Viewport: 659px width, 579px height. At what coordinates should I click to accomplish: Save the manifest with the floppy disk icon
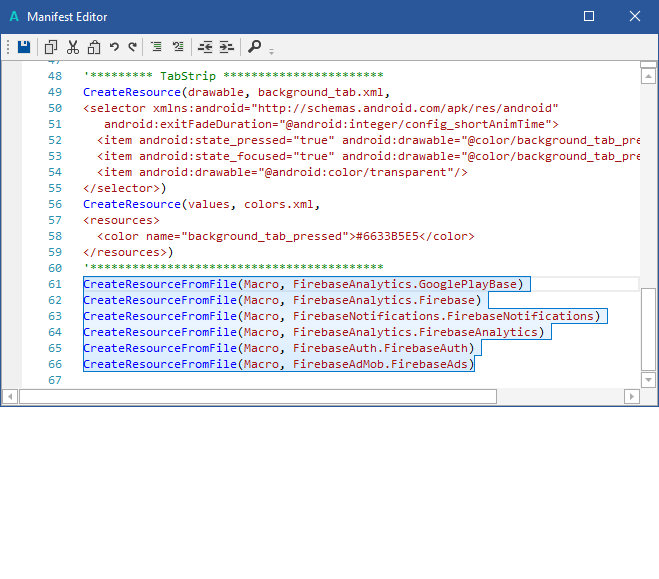pyautogui.click(x=24, y=47)
